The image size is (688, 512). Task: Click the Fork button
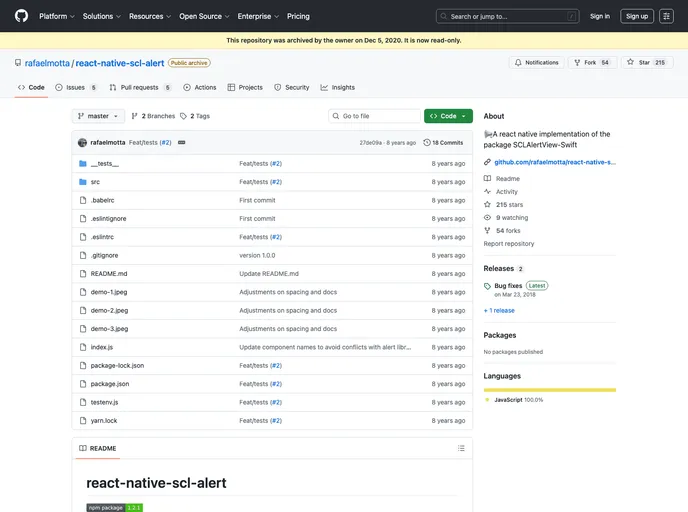click(592, 62)
